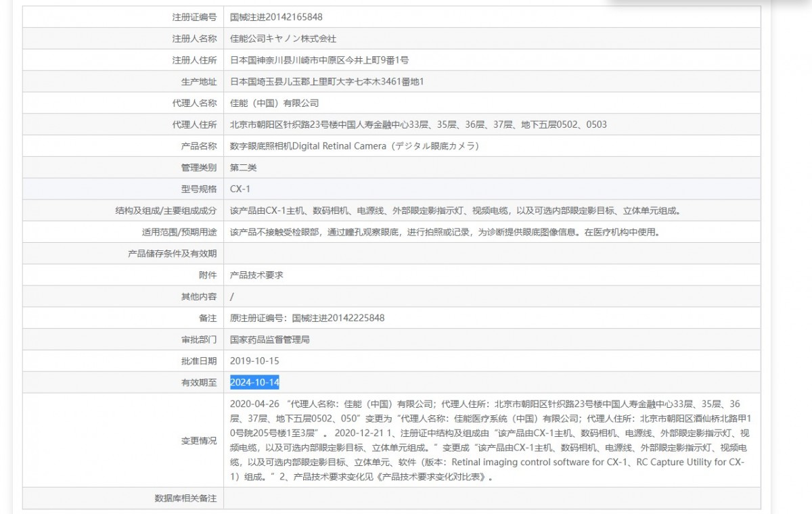Select the 产品技术要求 attachment text
The width and height of the screenshot is (812, 514).
[x=256, y=275]
